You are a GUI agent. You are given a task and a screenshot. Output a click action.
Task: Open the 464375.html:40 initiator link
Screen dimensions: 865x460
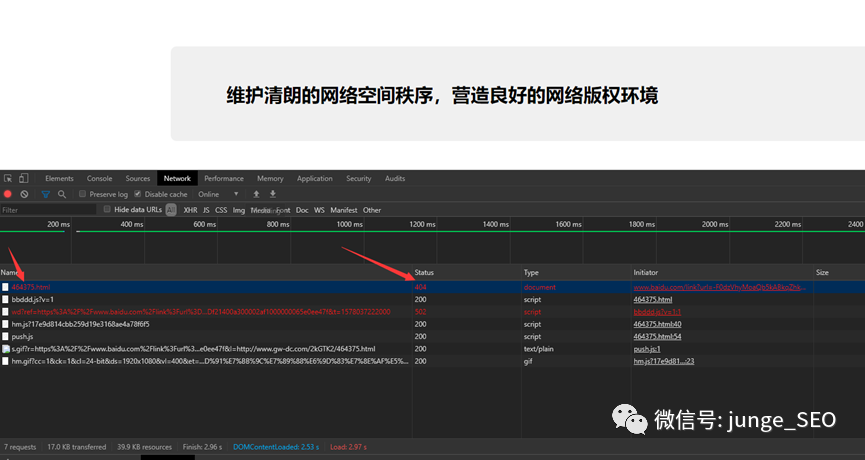(x=657, y=324)
